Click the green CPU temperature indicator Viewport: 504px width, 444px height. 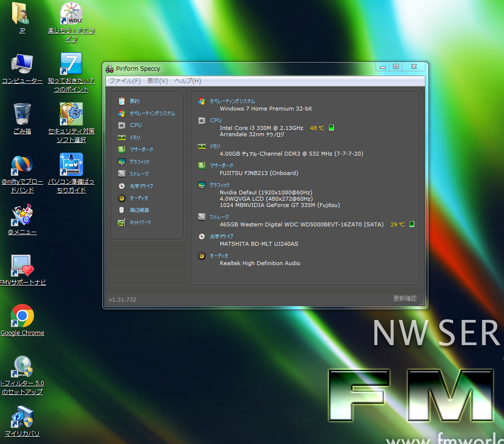tap(331, 127)
